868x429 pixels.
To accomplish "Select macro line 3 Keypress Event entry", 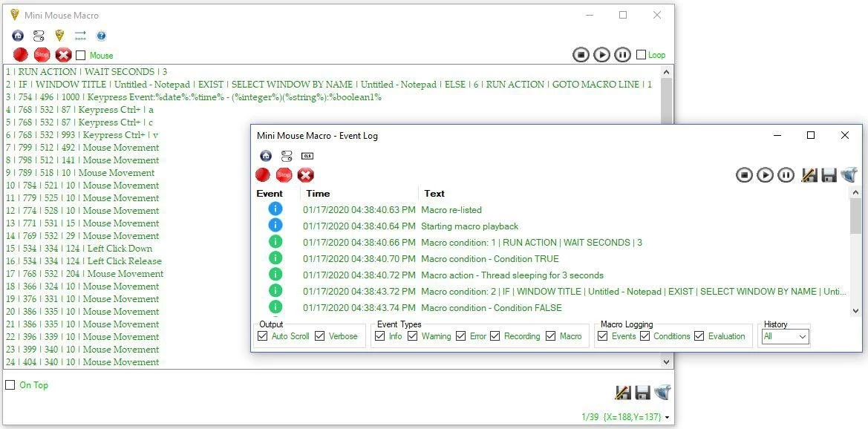I will click(x=193, y=97).
